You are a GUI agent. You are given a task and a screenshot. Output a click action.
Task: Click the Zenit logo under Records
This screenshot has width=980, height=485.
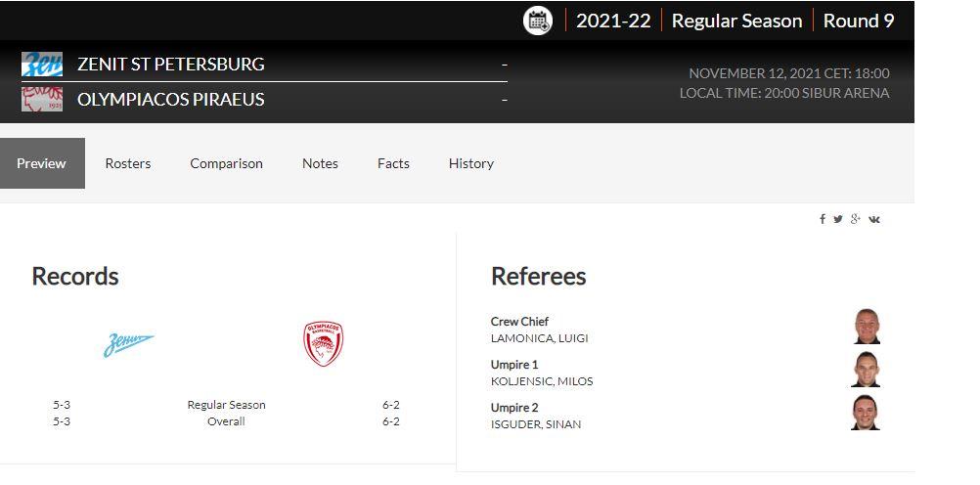[x=129, y=344]
